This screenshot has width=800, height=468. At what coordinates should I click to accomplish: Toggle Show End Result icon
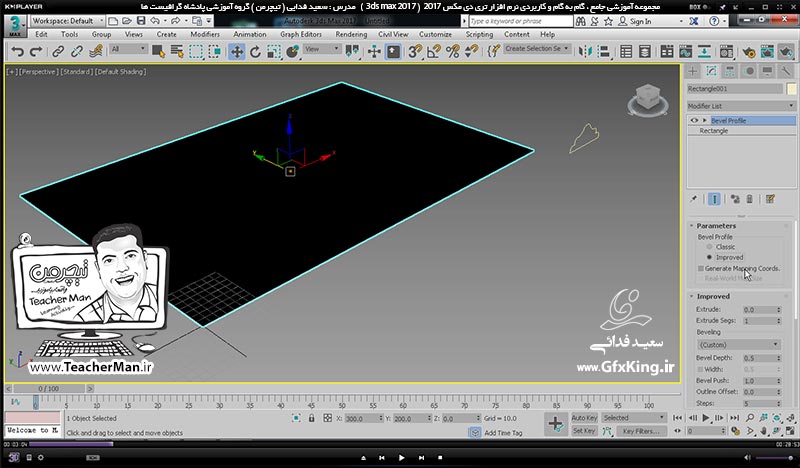coord(714,199)
